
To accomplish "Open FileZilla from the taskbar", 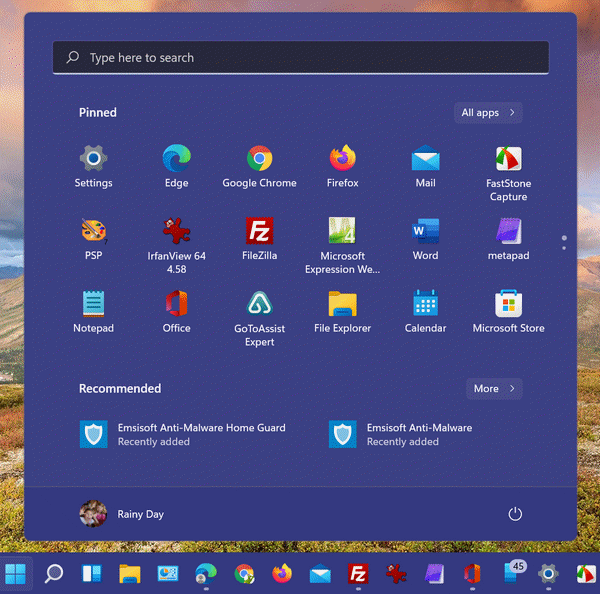I will [x=358, y=574].
